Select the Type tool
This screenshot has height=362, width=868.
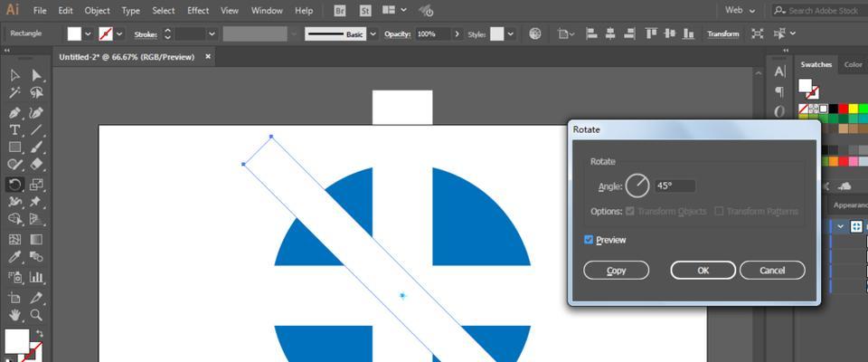click(15, 130)
